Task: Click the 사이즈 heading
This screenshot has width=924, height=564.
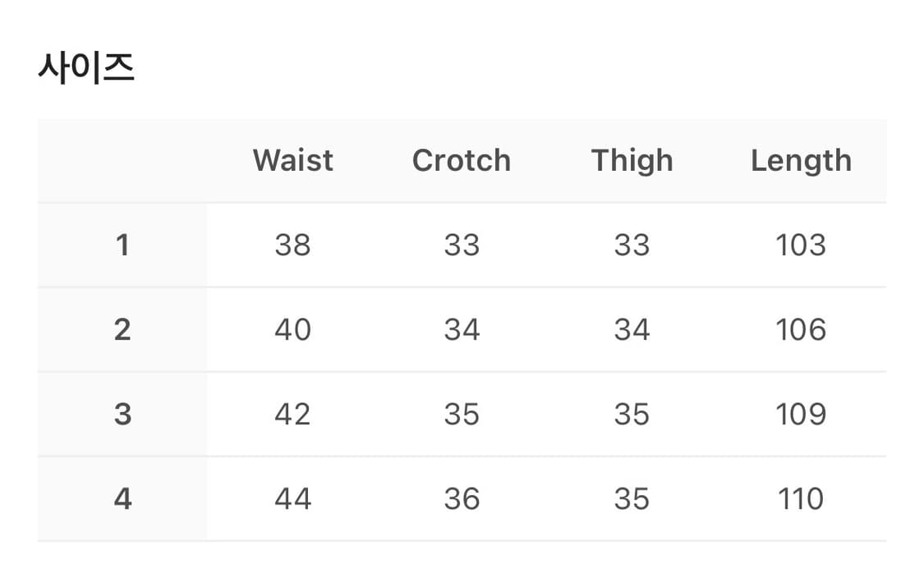Action: click(86, 68)
